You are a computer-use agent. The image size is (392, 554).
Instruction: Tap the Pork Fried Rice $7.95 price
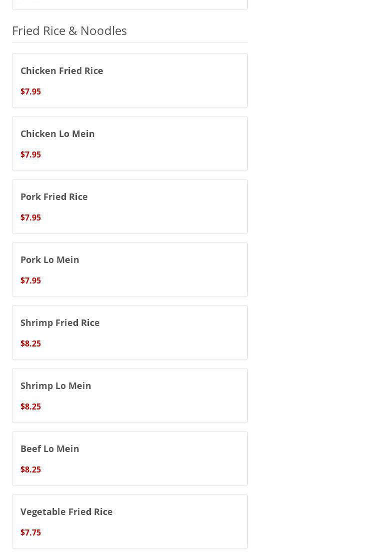tap(30, 217)
